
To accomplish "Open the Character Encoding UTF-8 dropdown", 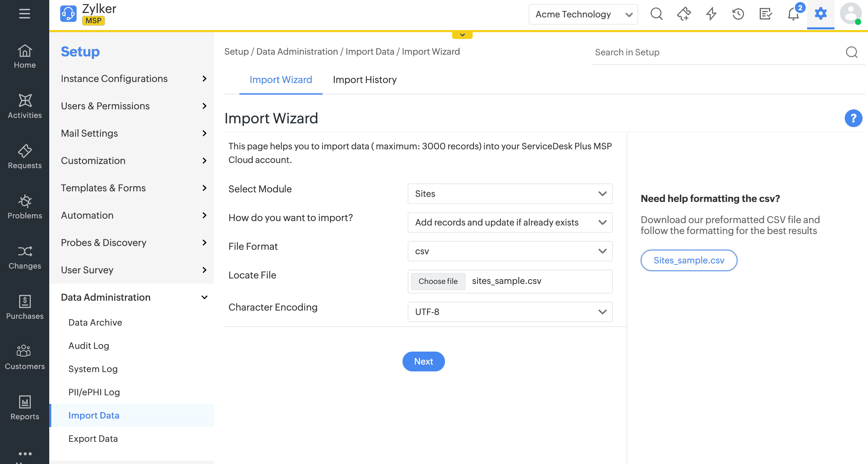I will pos(510,312).
